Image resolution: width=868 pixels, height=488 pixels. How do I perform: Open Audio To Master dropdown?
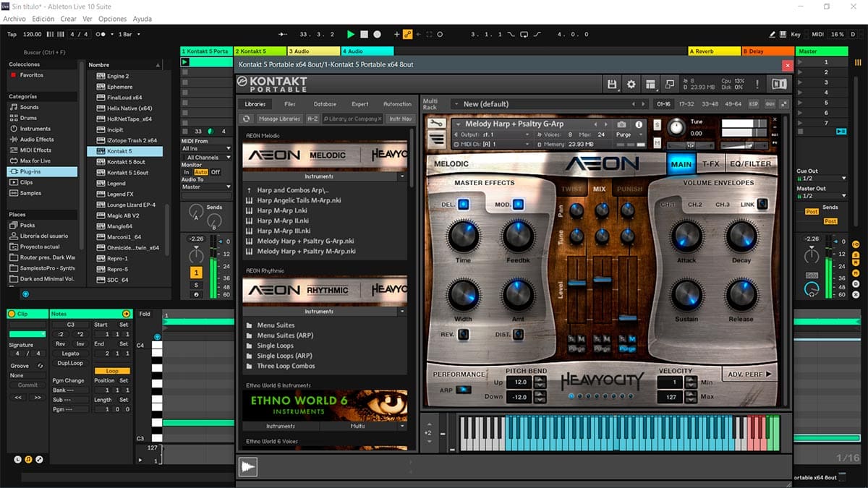(207, 187)
